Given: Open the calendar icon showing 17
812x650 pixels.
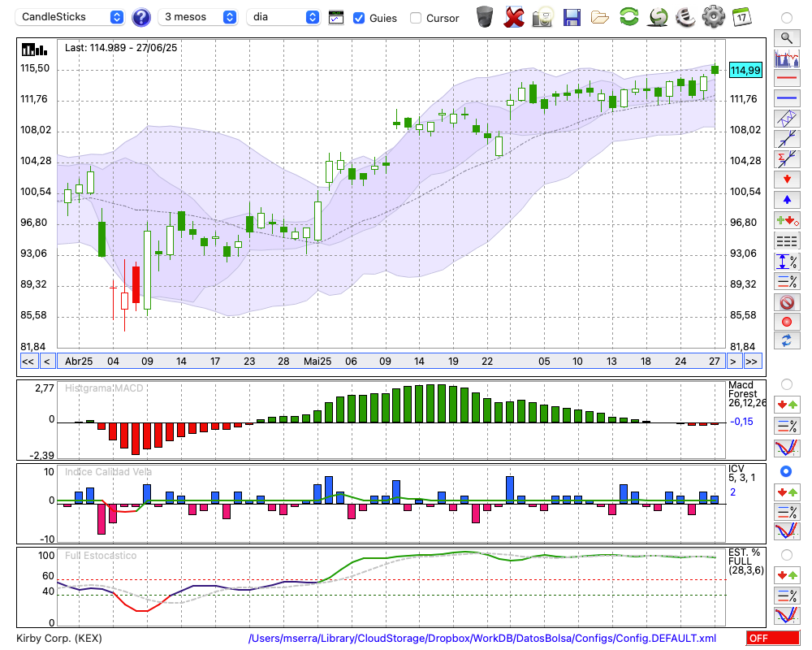Looking at the screenshot, I should (x=741, y=16).
